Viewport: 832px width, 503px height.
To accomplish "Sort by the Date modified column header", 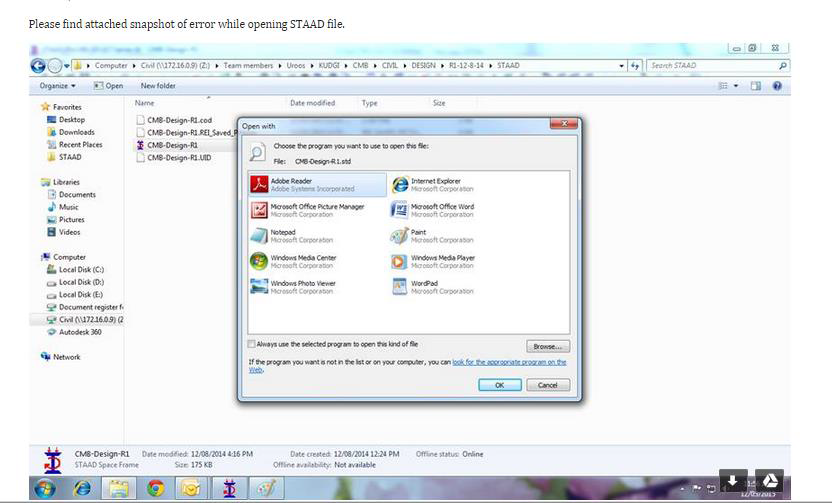I will [313, 103].
